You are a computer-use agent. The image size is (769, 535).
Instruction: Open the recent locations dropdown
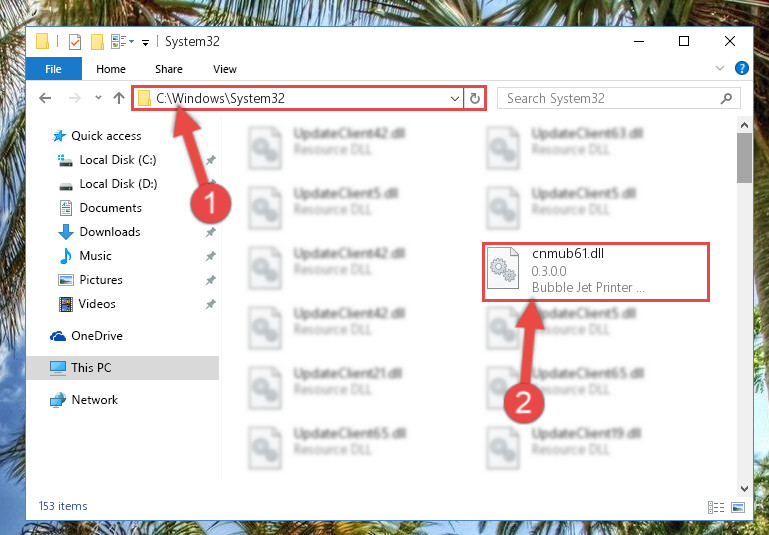point(99,98)
